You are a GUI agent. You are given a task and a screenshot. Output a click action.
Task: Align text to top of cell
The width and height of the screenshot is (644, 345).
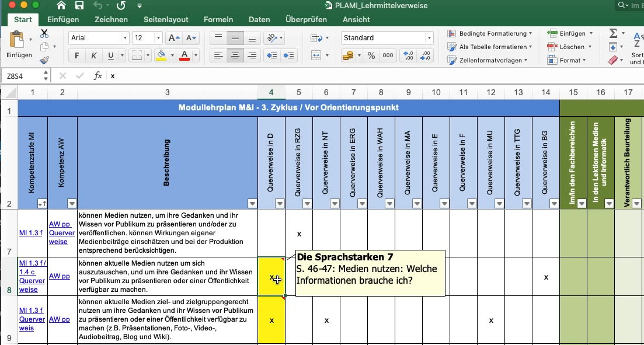(x=218, y=38)
